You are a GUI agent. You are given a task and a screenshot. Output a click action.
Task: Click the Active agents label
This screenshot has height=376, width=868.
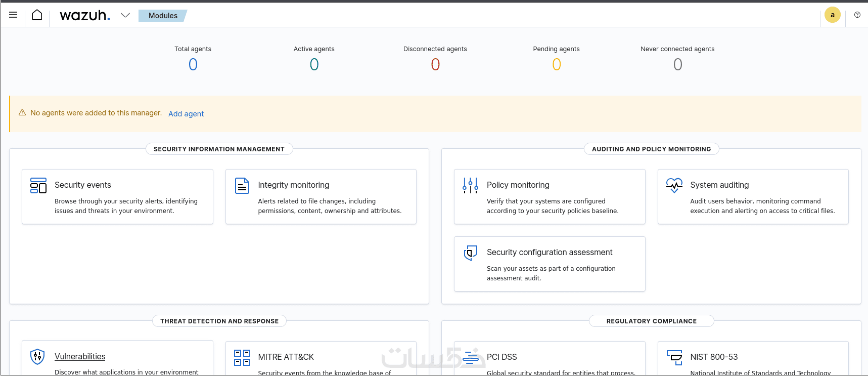pyautogui.click(x=314, y=49)
